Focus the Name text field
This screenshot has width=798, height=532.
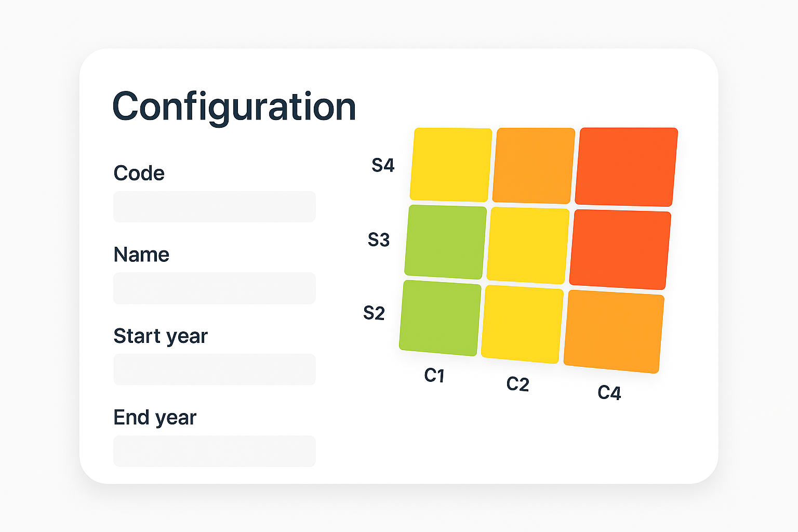tap(215, 288)
